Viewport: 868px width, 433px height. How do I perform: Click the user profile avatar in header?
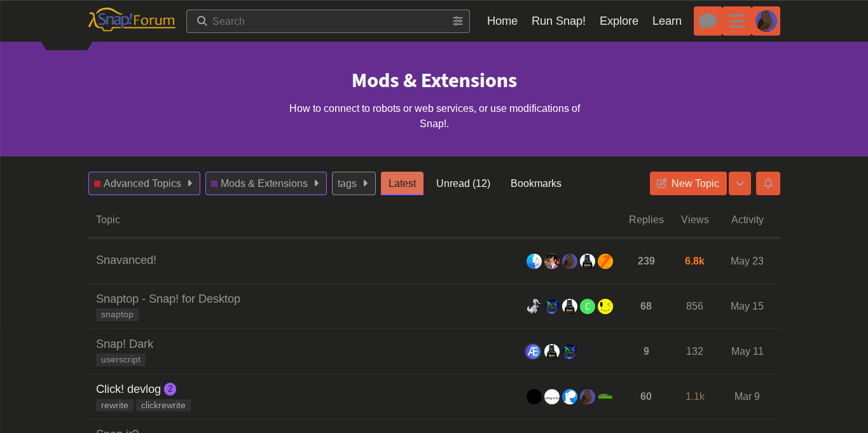coord(766,21)
